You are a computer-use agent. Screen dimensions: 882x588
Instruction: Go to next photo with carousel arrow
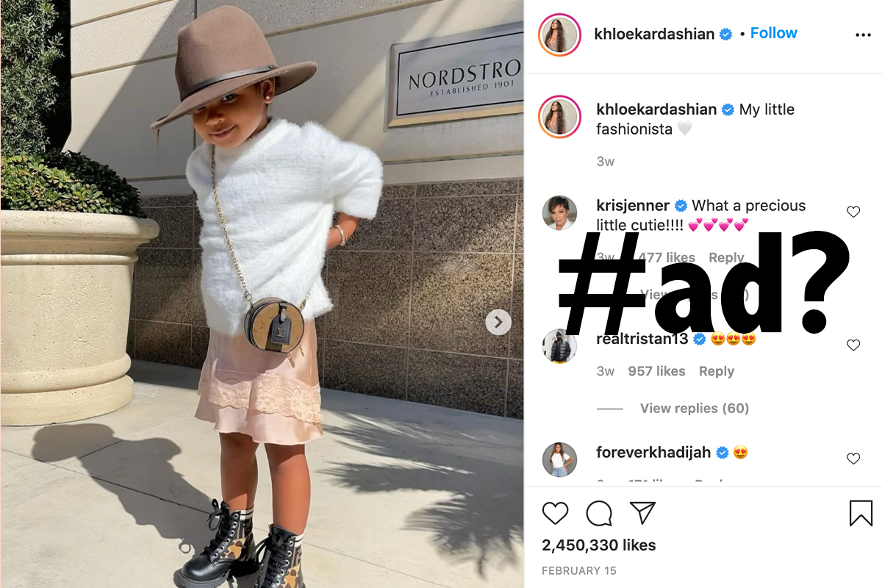[498, 322]
